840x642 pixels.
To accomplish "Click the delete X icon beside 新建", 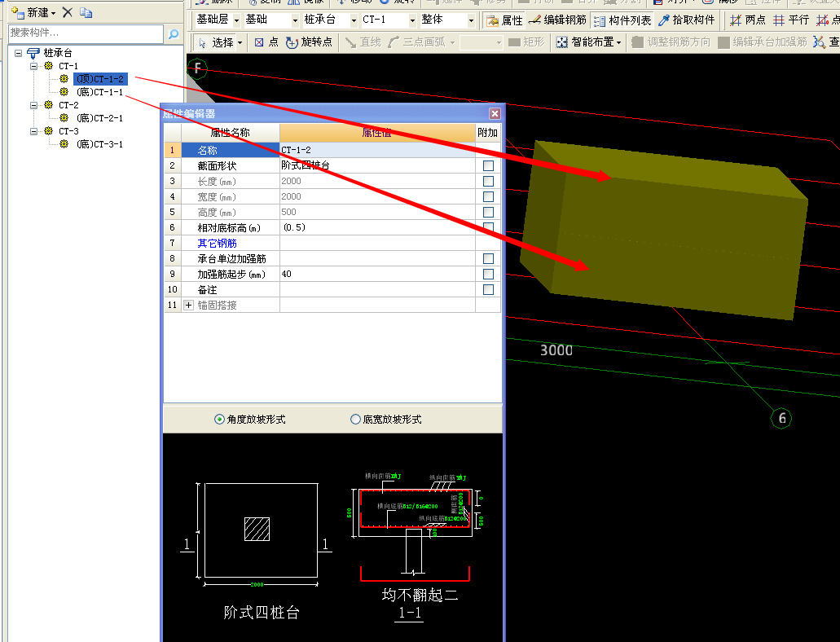I will click(68, 11).
